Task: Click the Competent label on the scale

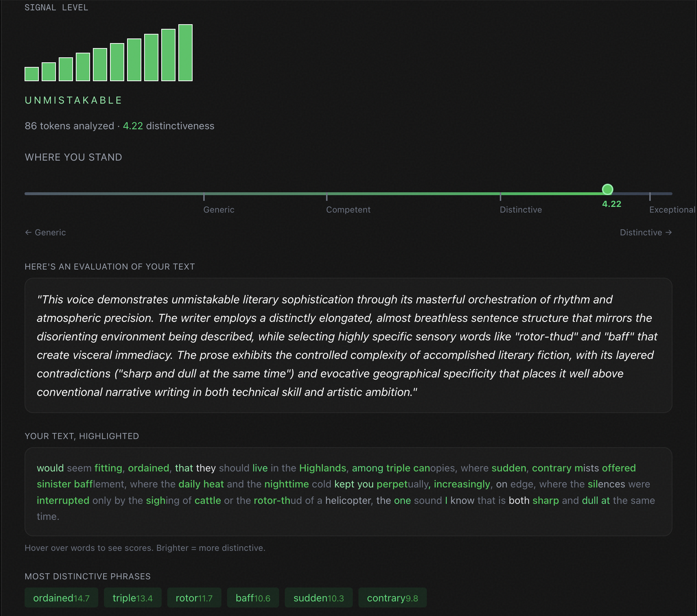Action: click(348, 210)
